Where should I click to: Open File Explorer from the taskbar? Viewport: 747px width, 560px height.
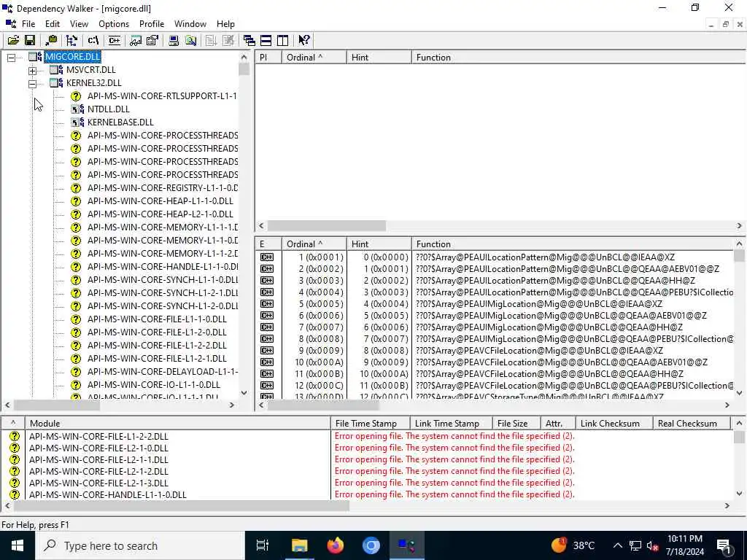coord(300,545)
